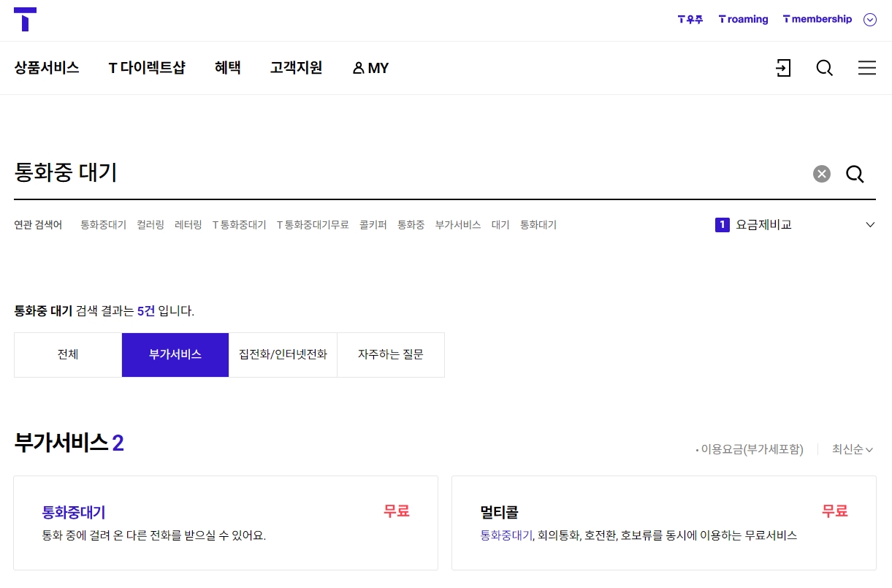
Task: Select the 집전화/인터넷전화 tab
Action: pos(283,355)
